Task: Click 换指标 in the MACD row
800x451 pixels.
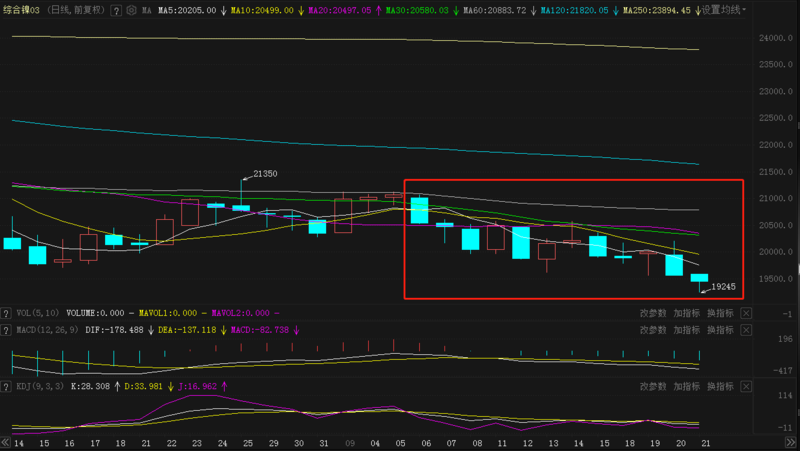Action: 720,329
